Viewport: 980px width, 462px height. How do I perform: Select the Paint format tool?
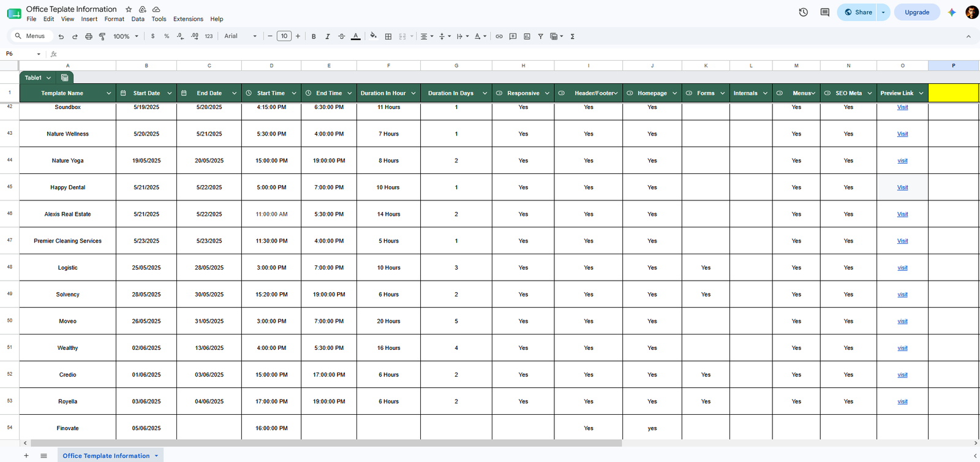(x=102, y=36)
